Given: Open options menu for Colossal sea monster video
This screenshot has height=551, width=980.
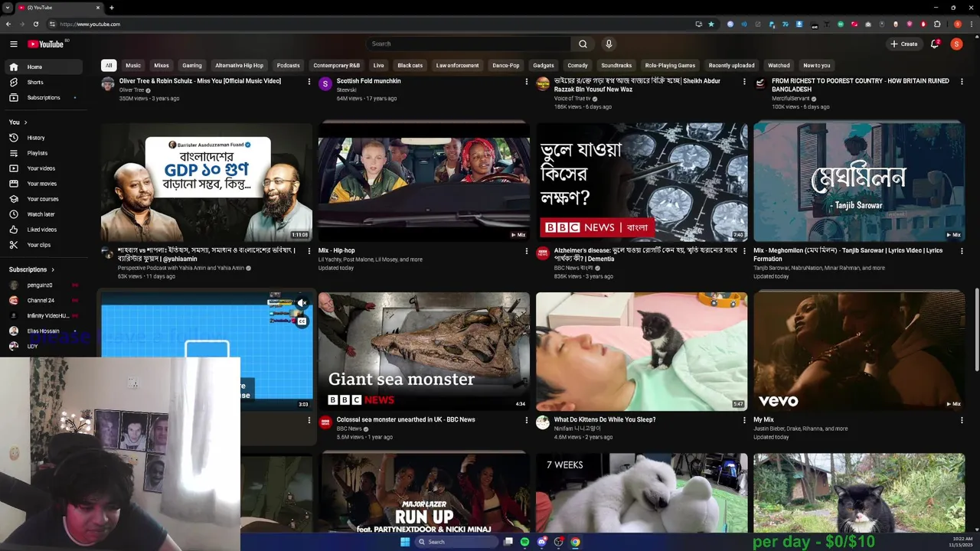Looking at the screenshot, I should (527, 420).
